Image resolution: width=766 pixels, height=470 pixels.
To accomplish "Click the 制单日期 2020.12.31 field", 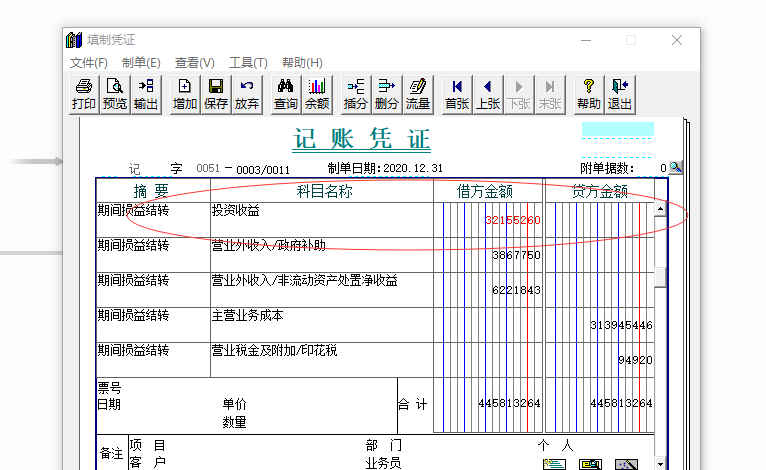I will [413, 169].
